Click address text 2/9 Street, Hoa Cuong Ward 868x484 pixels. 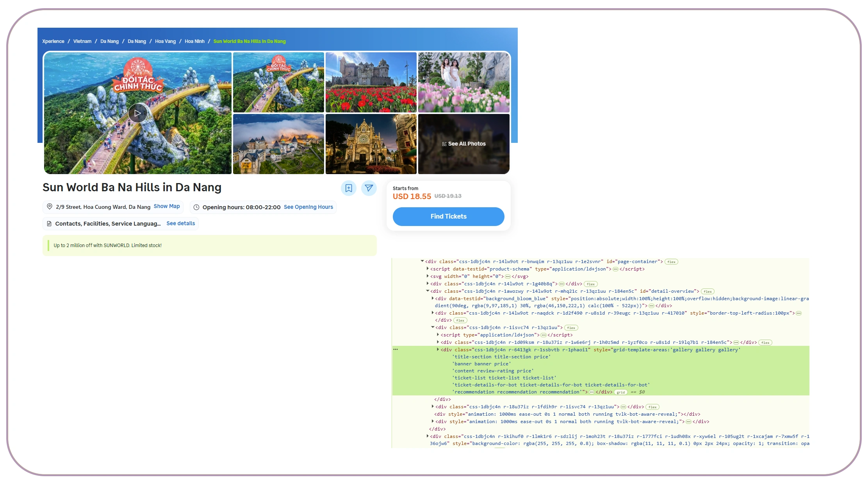pos(103,207)
